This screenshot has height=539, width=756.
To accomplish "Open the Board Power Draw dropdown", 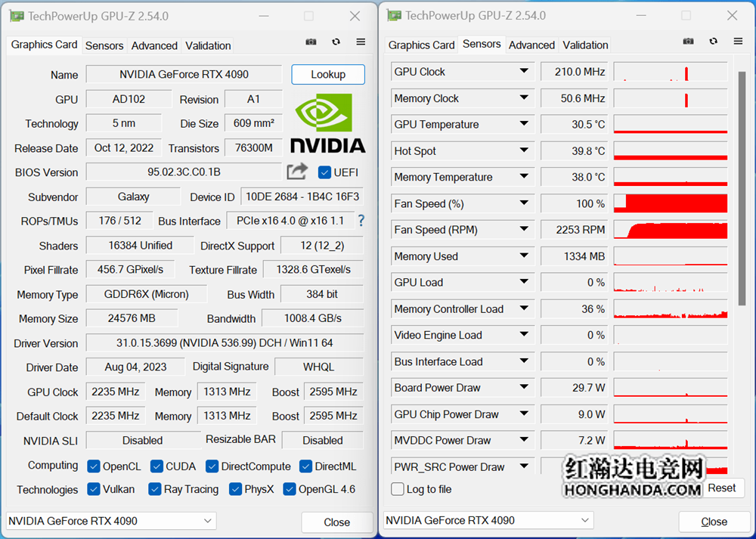I will click(x=524, y=387).
